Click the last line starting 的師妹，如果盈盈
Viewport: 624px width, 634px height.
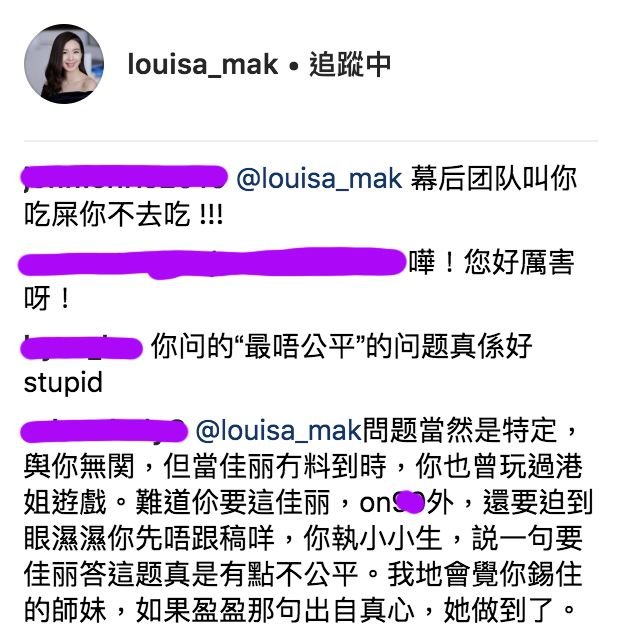(300, 610)
